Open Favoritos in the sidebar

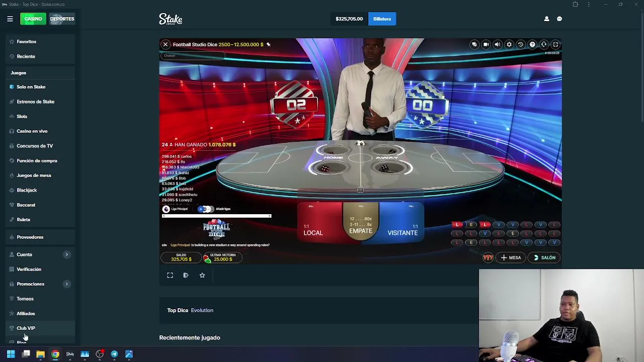pos(41,42)
